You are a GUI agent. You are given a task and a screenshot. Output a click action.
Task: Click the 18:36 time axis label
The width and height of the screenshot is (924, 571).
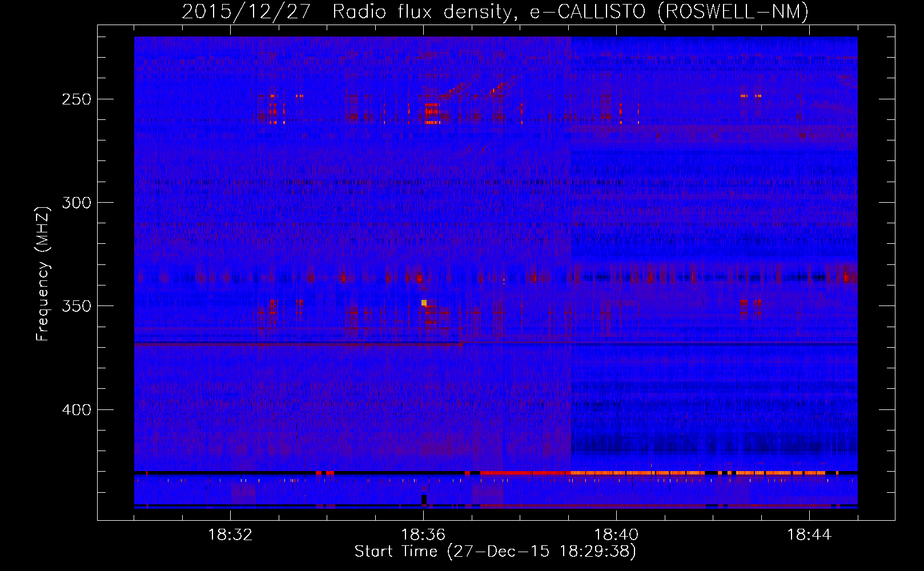pyautogui.click(x=423, y=535)
